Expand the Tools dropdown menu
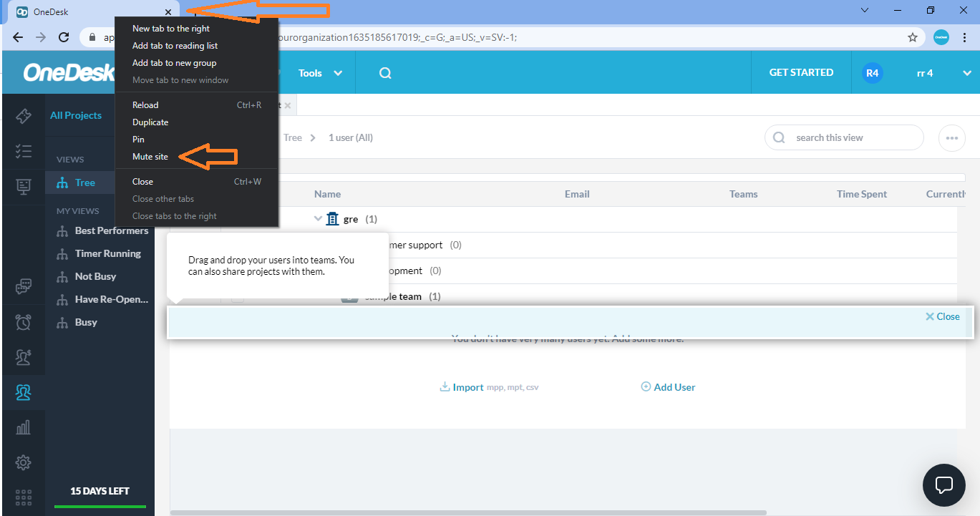This screenshot has width=980, height=516. [320, 73]
